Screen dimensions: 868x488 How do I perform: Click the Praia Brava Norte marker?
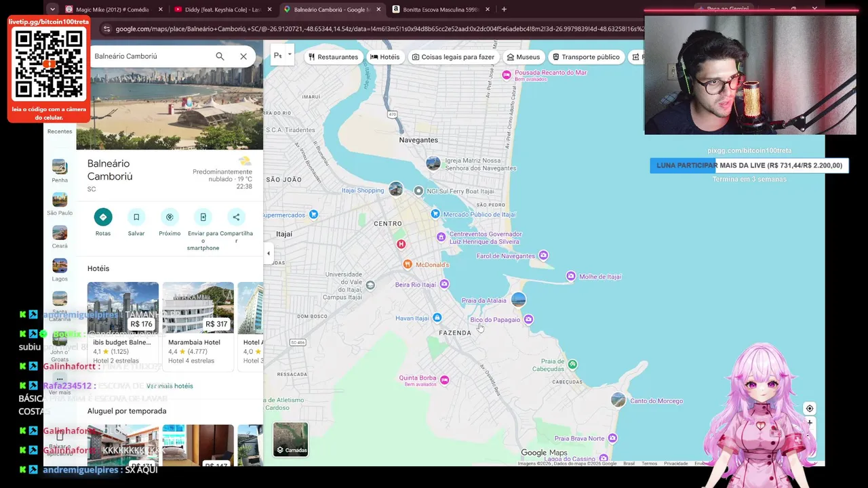613,438
